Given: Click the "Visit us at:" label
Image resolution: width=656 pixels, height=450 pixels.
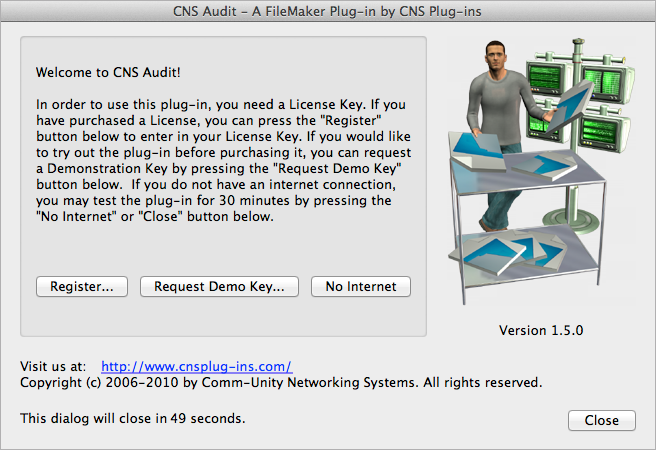Looking at the screenshot, I should point(53,366).
